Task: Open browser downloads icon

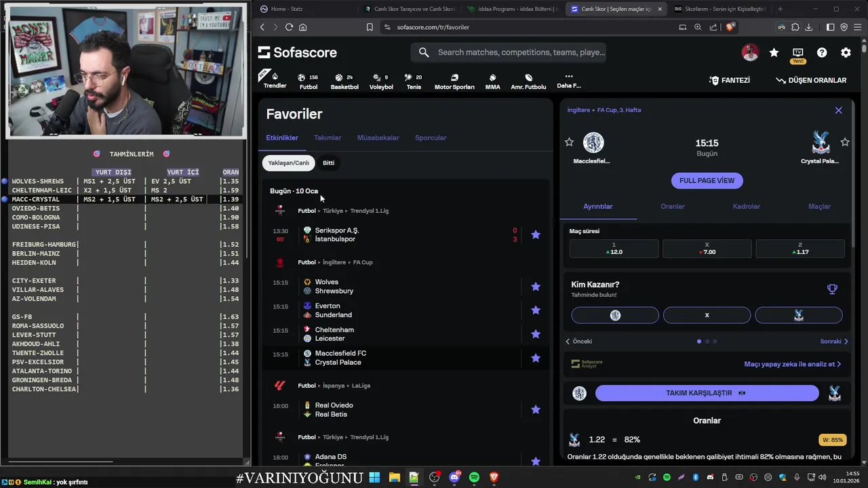Action: [809, 27]
